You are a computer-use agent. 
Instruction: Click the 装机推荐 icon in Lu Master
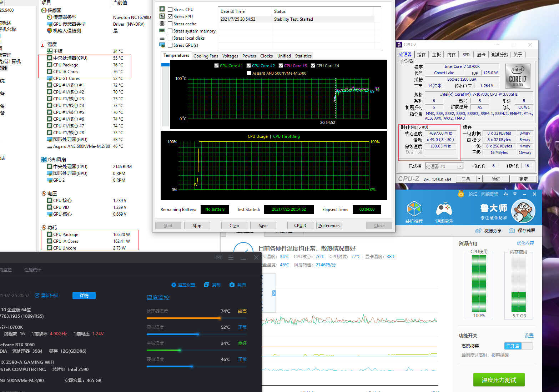414,209
